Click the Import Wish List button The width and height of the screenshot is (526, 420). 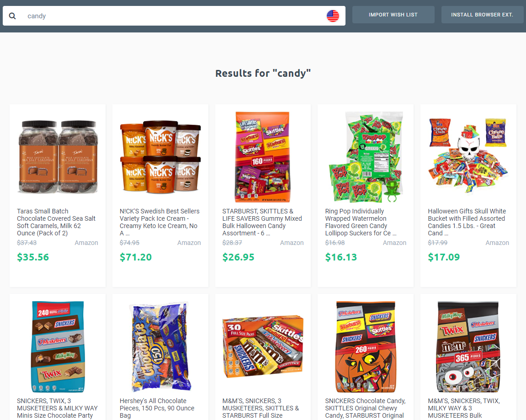[393, 15]
